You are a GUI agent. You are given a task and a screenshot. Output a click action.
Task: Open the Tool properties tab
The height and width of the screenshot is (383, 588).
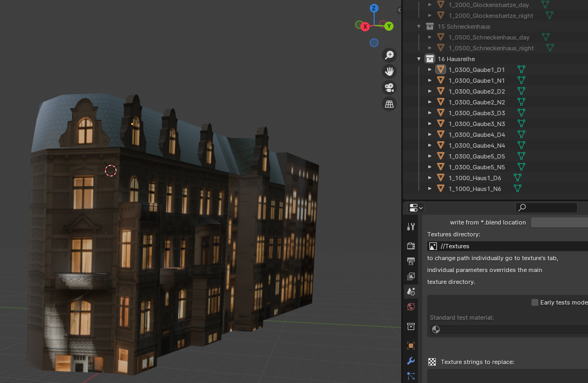(x=411, y=227)
